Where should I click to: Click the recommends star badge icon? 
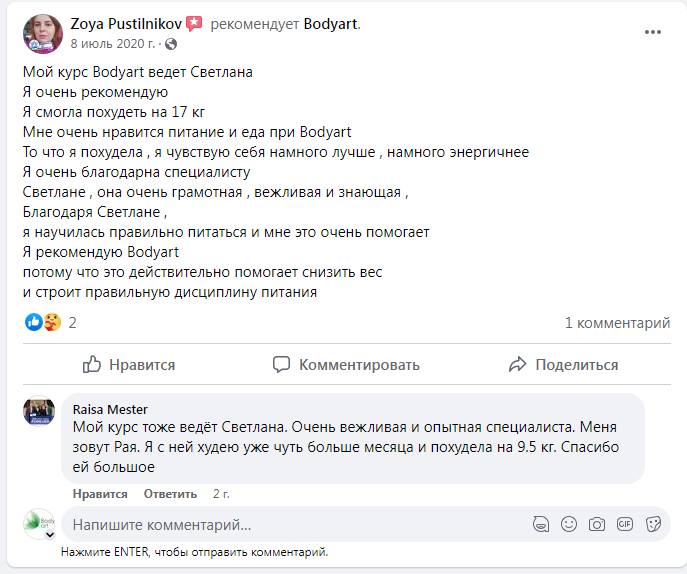click(x=195, y=23)
